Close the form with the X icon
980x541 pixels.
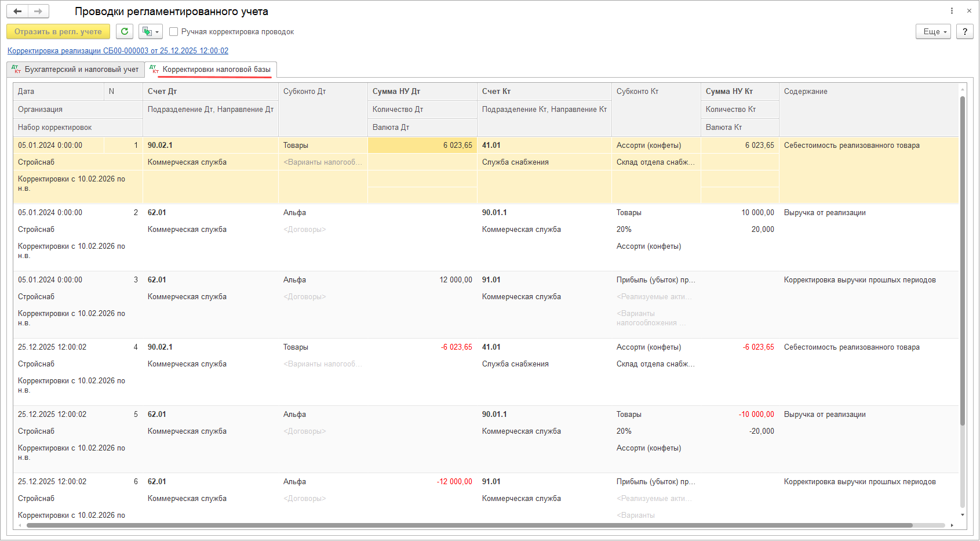coord(969,11)
